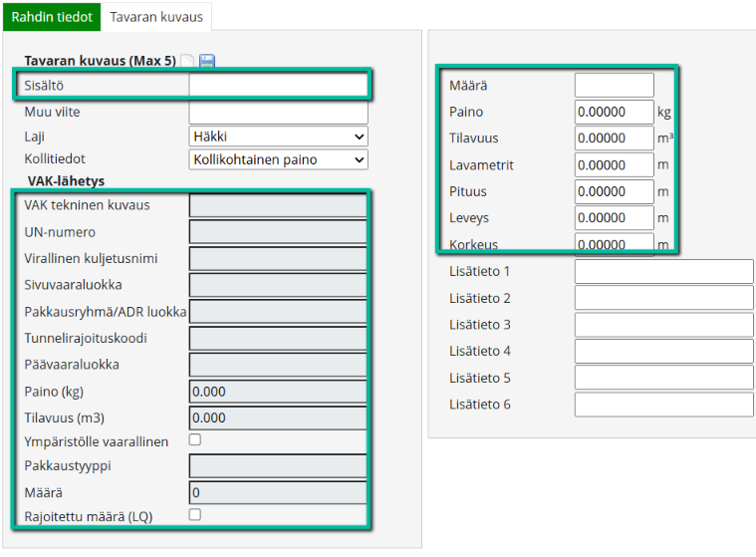Click the UN-numero field
The height and width of the screenshot is (557, 756).
(x=278, y=232)
